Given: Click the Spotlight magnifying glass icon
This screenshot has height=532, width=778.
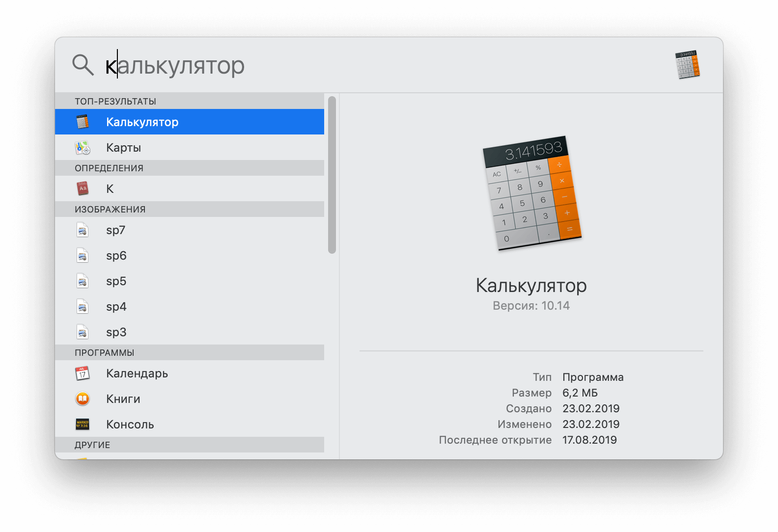Looking at the screenshot, I should pyautogui.click(x=83, y=65).
